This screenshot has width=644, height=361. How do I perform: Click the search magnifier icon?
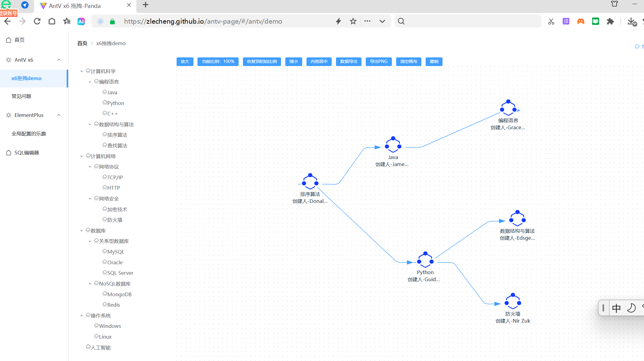[401, 21]
